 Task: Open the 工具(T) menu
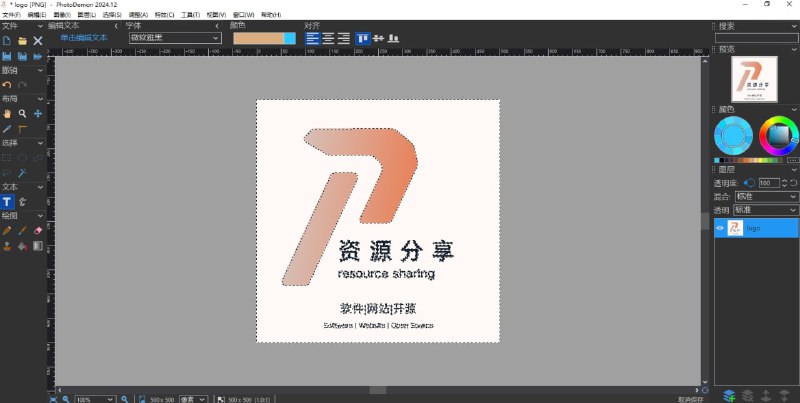(x=190, y=15)
